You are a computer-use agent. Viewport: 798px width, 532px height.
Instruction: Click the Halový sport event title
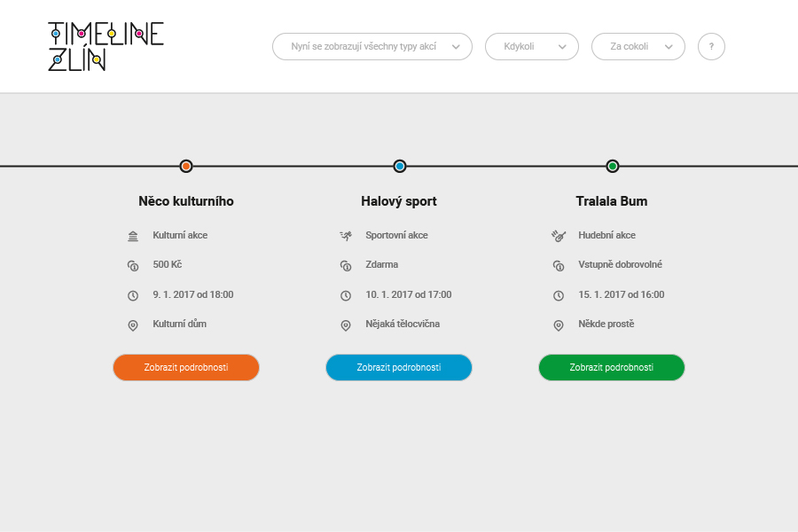(x=399, y=201)
